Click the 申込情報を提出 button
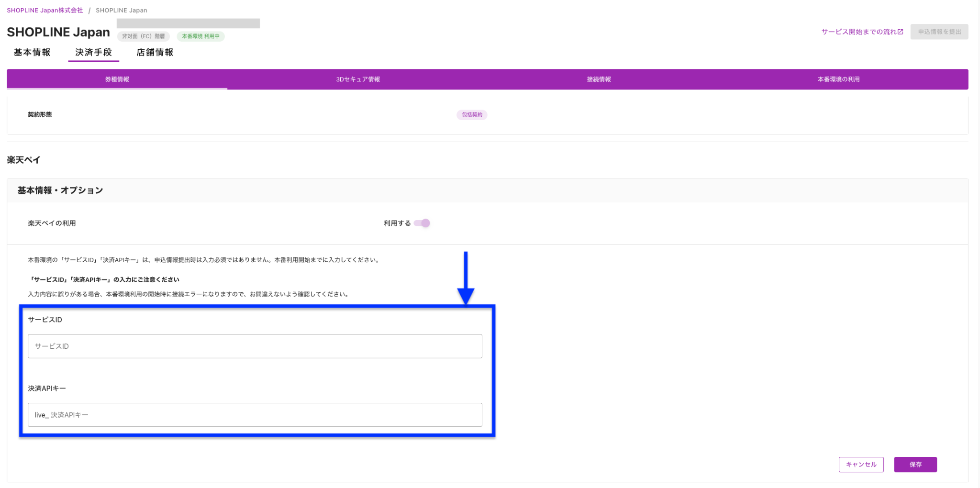Screen dimensions: 980x488 tap(939, 32)
